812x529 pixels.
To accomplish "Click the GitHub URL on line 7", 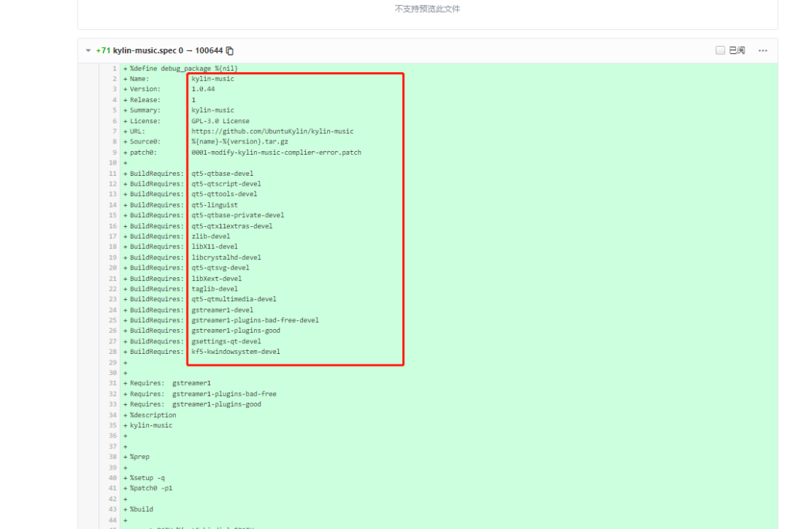I will point(272,131).
